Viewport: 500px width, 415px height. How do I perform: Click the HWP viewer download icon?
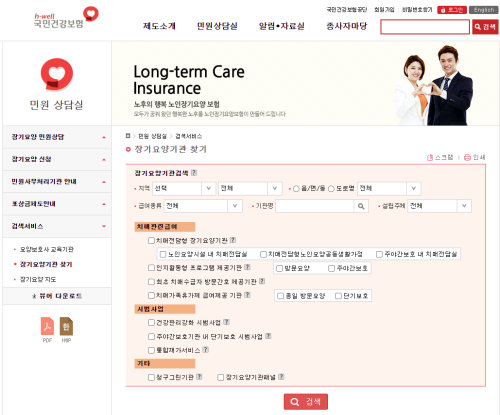(x=66, y=326)
